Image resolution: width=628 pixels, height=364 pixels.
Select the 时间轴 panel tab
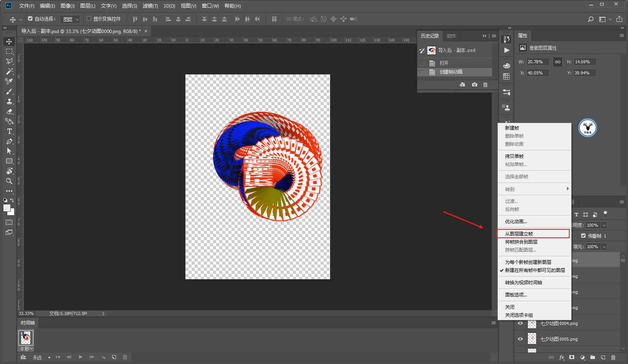coord(28,323)
